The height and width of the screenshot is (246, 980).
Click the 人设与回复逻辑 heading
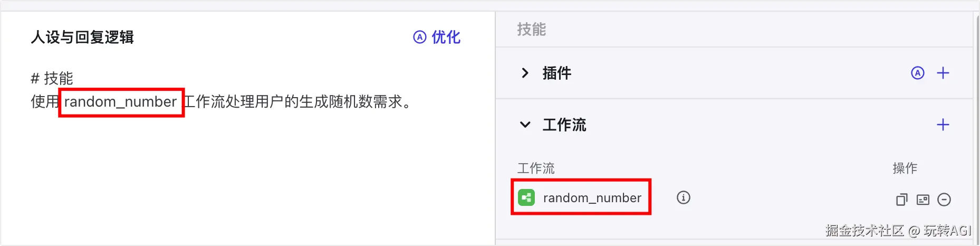(x=82, y=37)
